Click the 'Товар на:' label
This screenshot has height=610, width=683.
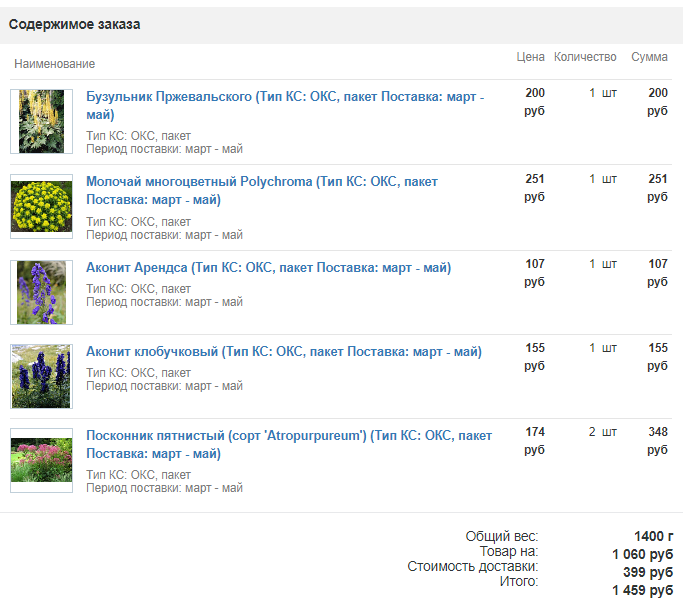[509, 552]
